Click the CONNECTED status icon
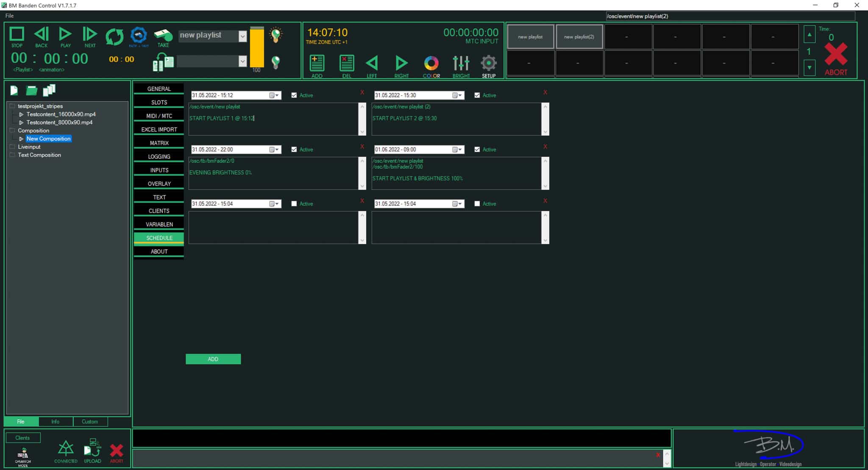 (66, 448)
